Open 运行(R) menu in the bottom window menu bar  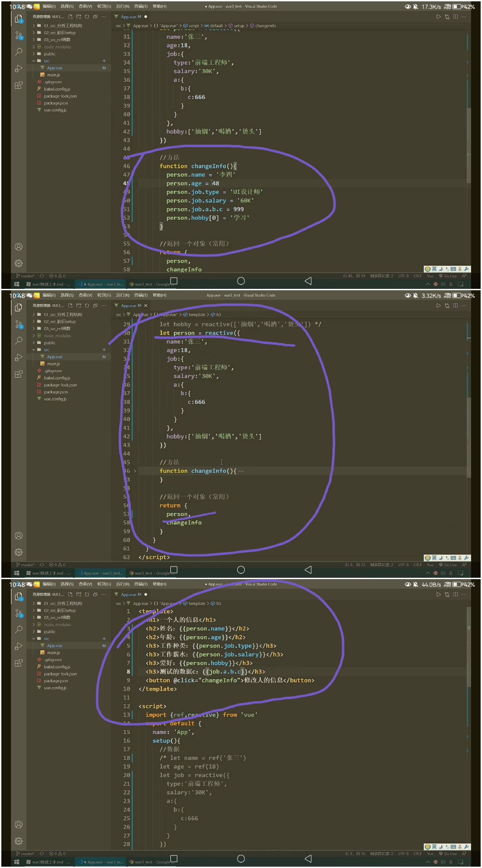click(x=122, y=584)
